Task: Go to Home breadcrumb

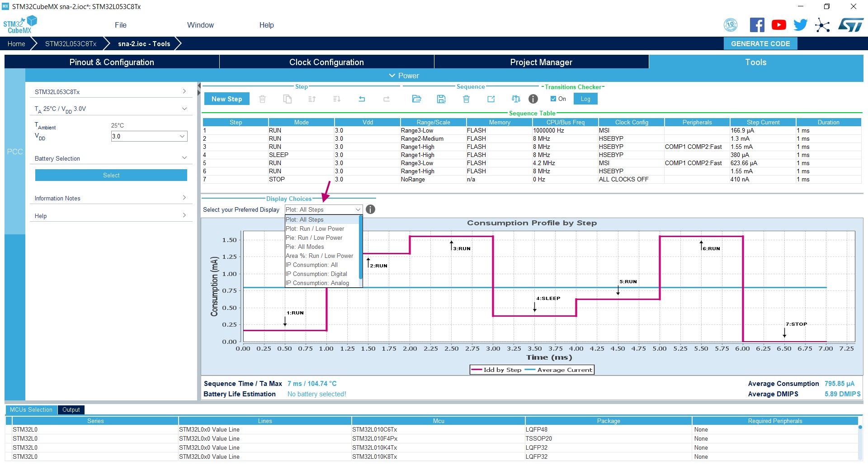Action: tap(16, 44)
